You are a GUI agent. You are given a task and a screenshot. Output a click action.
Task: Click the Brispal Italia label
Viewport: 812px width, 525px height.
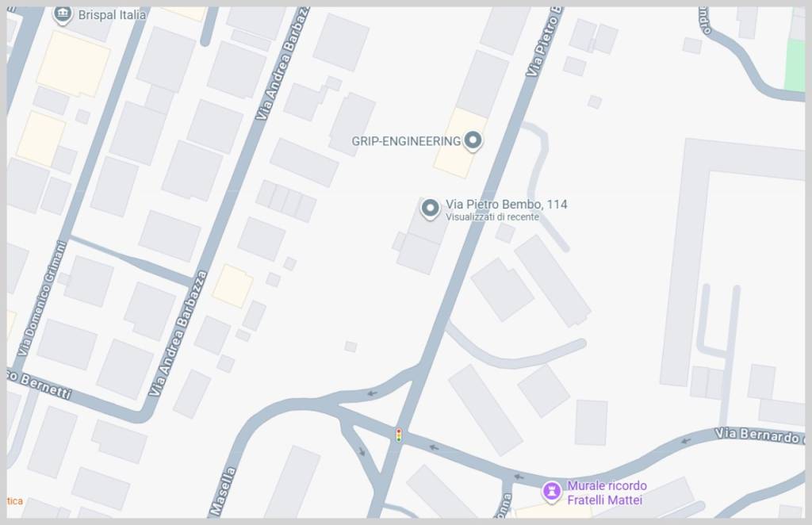click(112, 15)
